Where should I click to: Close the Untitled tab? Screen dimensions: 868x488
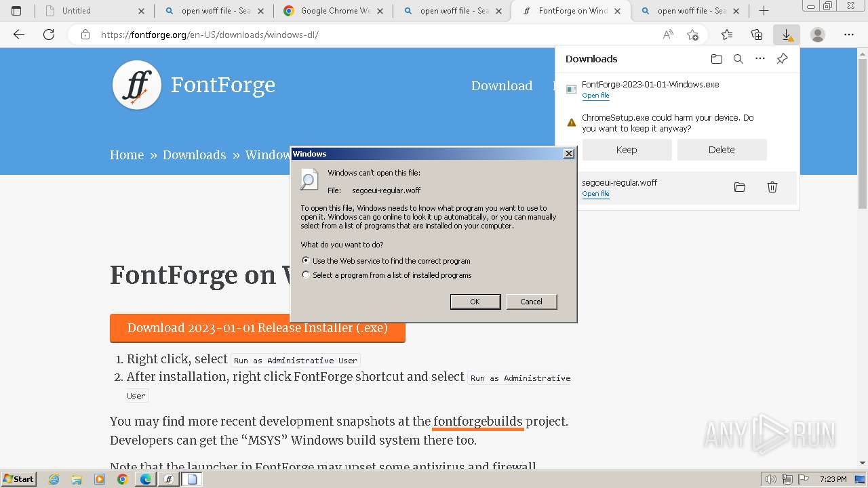pyautogui.click(x=141, y=11)
